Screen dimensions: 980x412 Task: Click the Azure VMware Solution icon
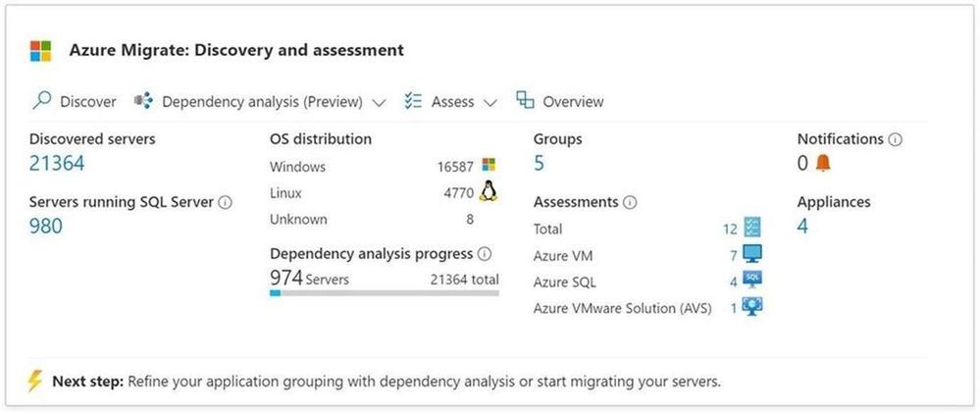pyautogui.click(x=752, y=307)
